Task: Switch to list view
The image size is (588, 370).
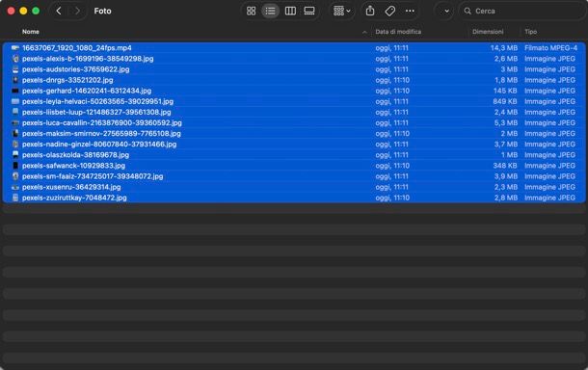Action: pyautogui.click(x=270, y=11)
